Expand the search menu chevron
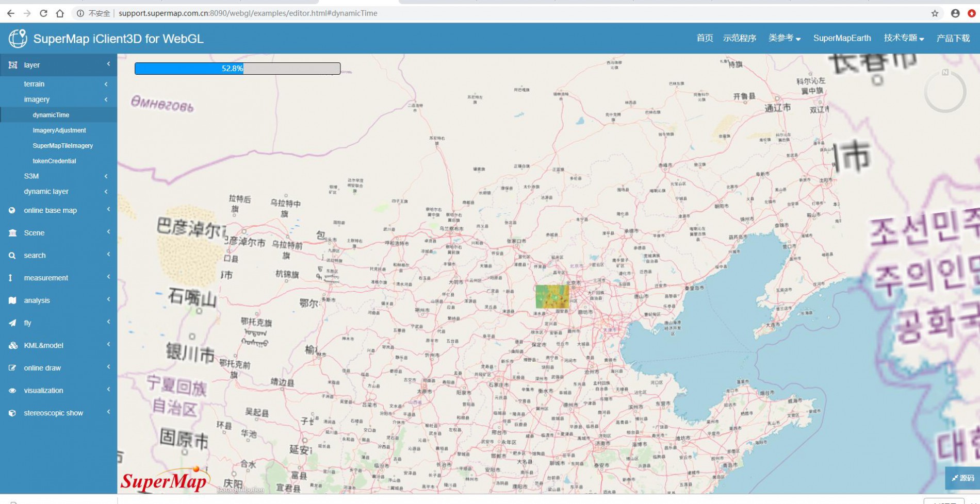 tap(108, 255)
